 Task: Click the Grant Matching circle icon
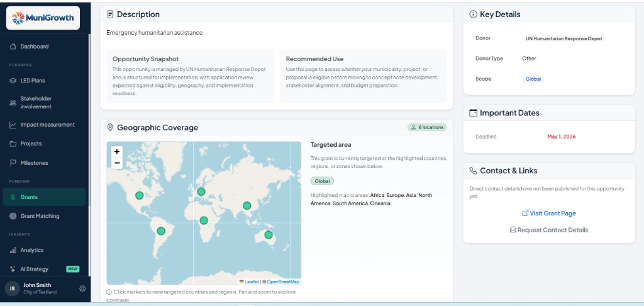tap(13, 216)
